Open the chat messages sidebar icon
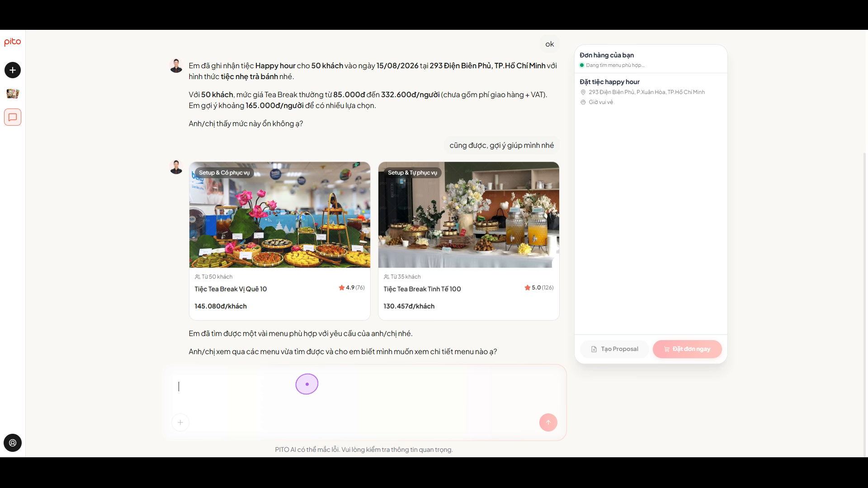868x488 pixels. [13, 117]
